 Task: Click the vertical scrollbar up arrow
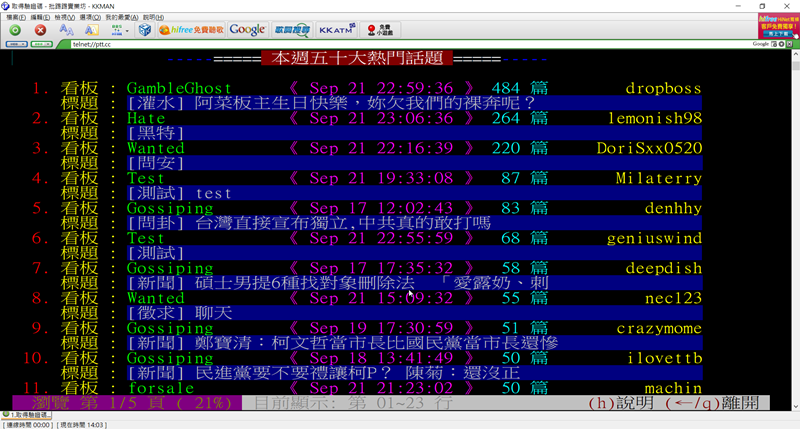point(795,53)
